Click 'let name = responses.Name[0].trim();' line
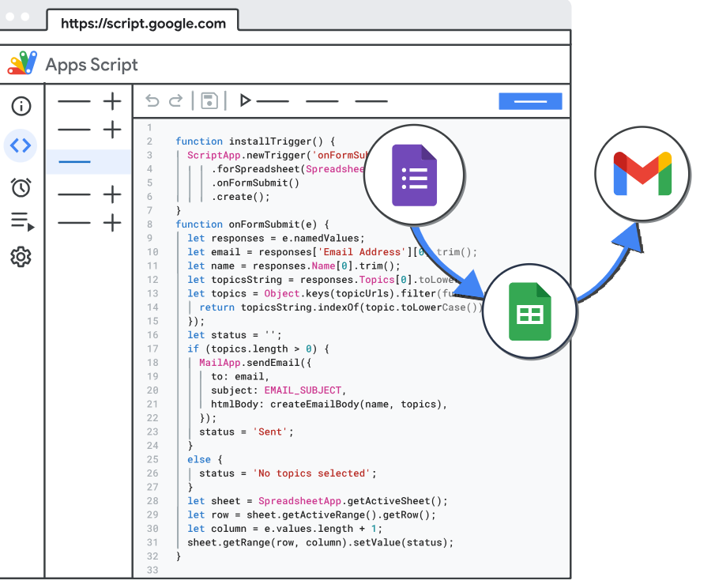This screenshot has height=588, width=715. pos(294,266)
